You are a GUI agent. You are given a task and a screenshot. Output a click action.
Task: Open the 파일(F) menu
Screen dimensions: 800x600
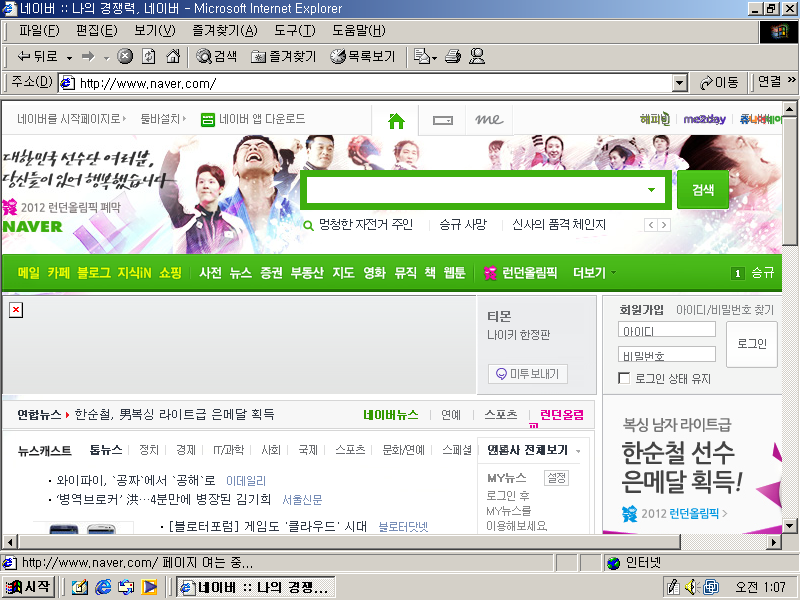click(39, 31)
